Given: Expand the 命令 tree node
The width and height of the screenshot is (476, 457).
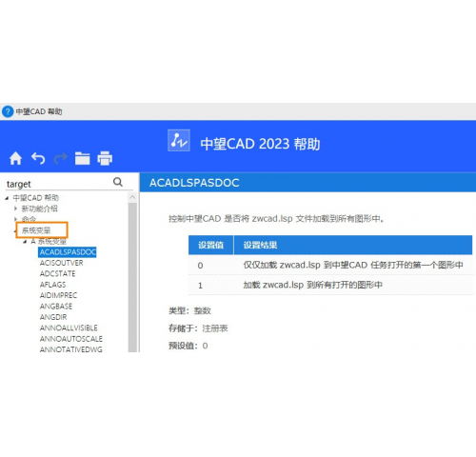Looking at the screenshot, I should 15,219.
